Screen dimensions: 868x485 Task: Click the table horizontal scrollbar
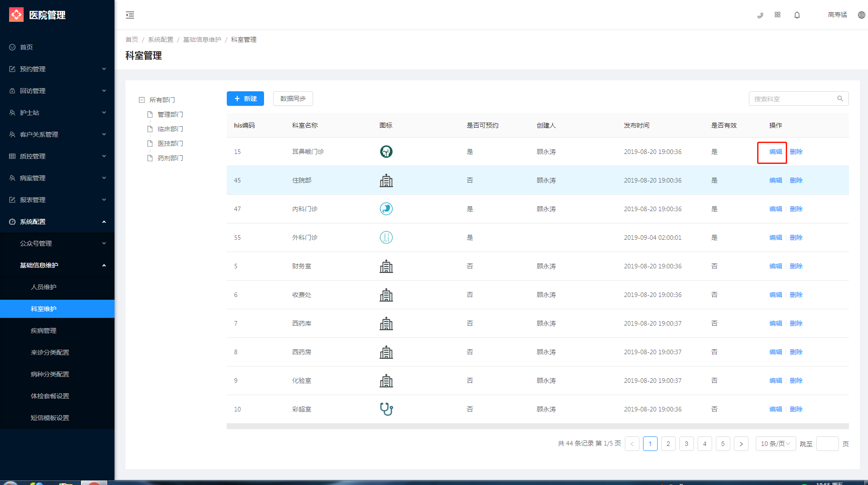click(538, 426)
